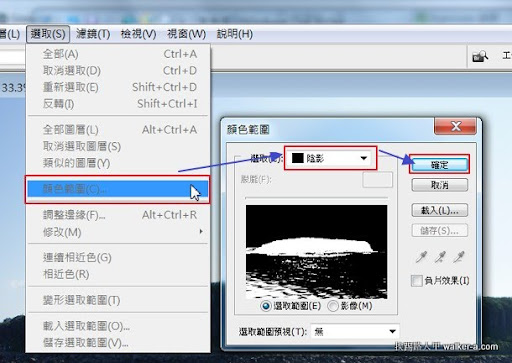Click the black 陰影 color swatch
Viewport: 512px width, 363px height.
298,158
